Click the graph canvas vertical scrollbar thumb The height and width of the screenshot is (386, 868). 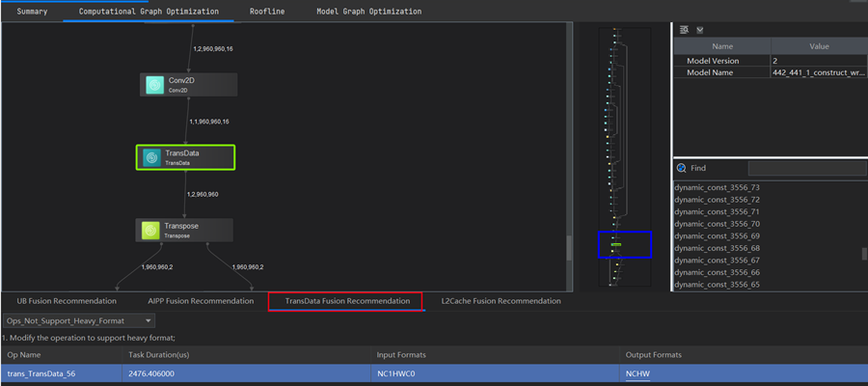coord(568,248)
